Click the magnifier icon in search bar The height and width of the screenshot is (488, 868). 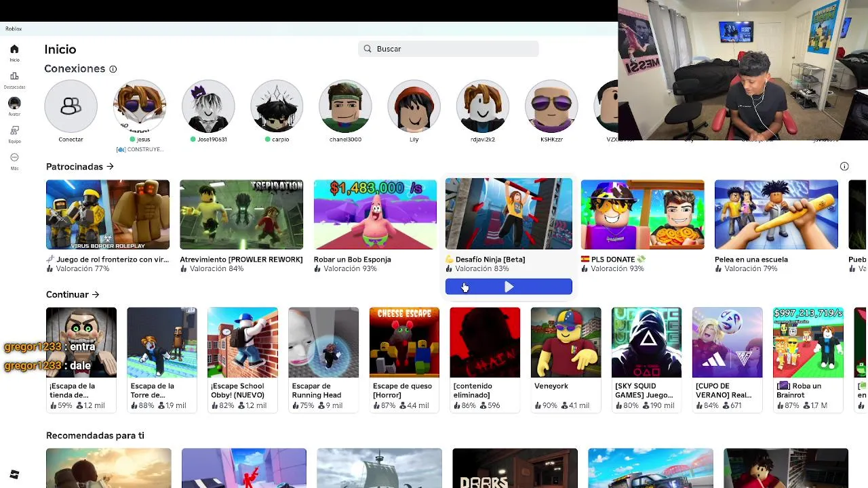click(368, 49)
